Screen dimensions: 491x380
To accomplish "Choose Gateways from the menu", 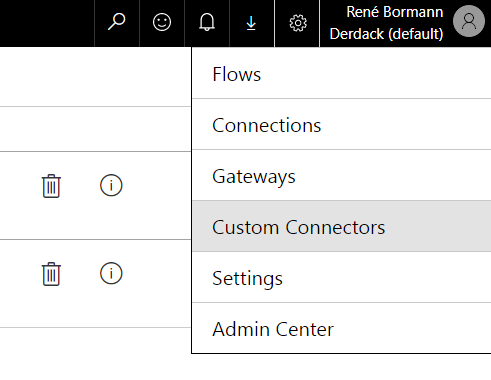I will coord(341,175).
